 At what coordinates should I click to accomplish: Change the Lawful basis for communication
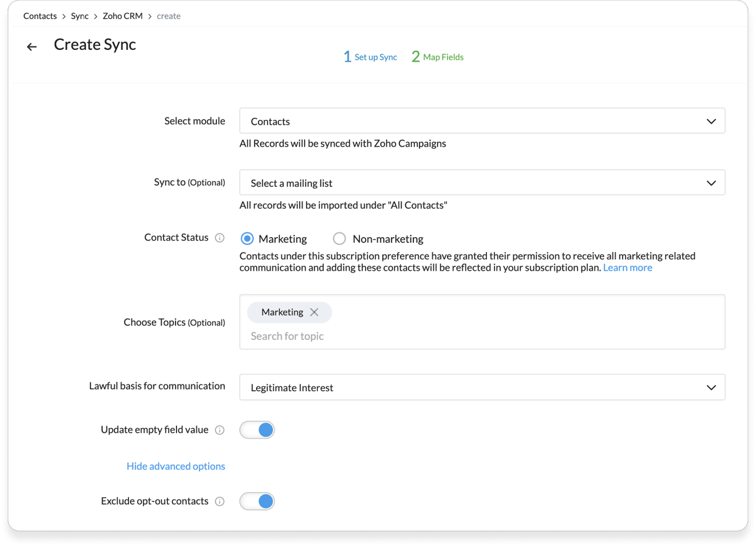[481, 387]
